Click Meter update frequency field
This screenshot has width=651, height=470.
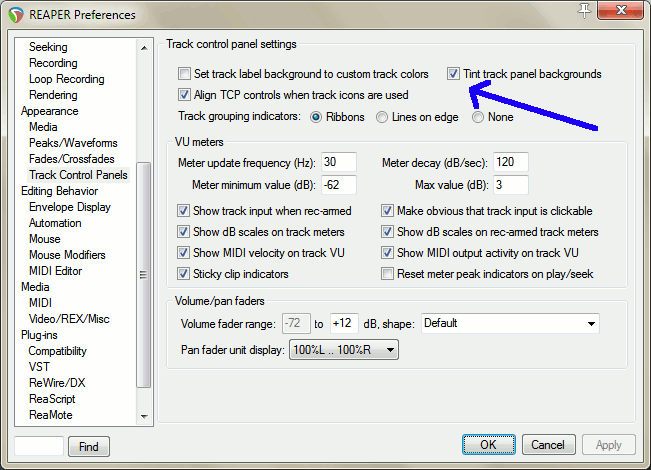(x=339, y=162)
